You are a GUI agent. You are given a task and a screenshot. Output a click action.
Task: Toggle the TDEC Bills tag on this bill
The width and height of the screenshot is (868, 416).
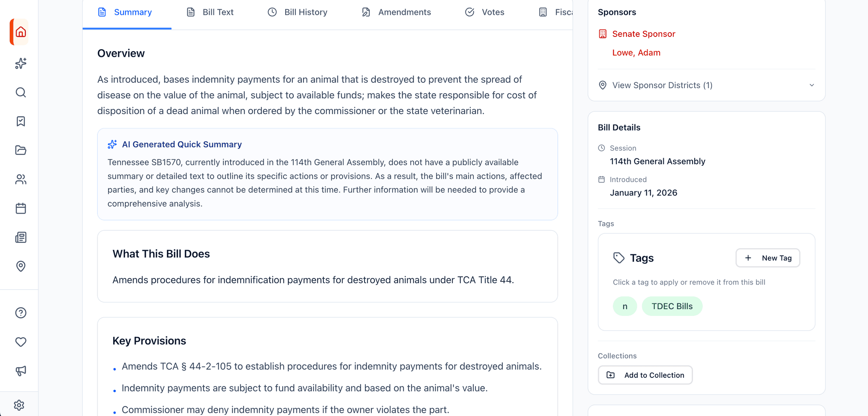pos(672,306)
